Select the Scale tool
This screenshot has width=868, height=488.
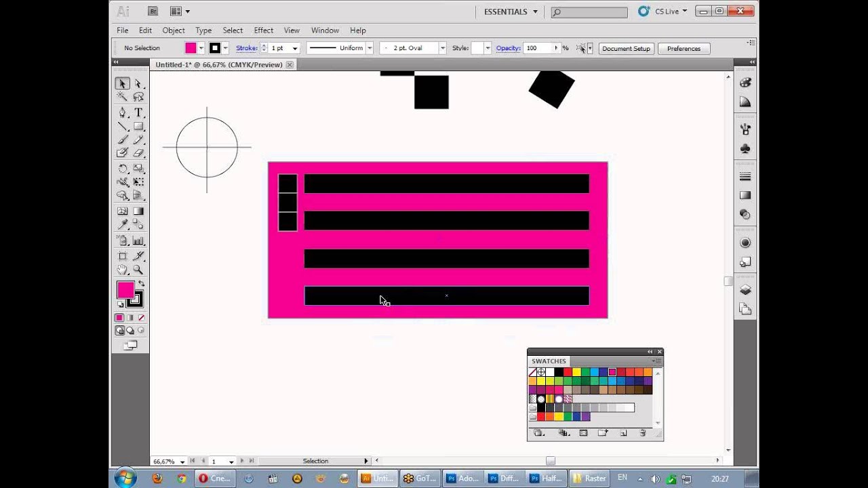point(138,169)
